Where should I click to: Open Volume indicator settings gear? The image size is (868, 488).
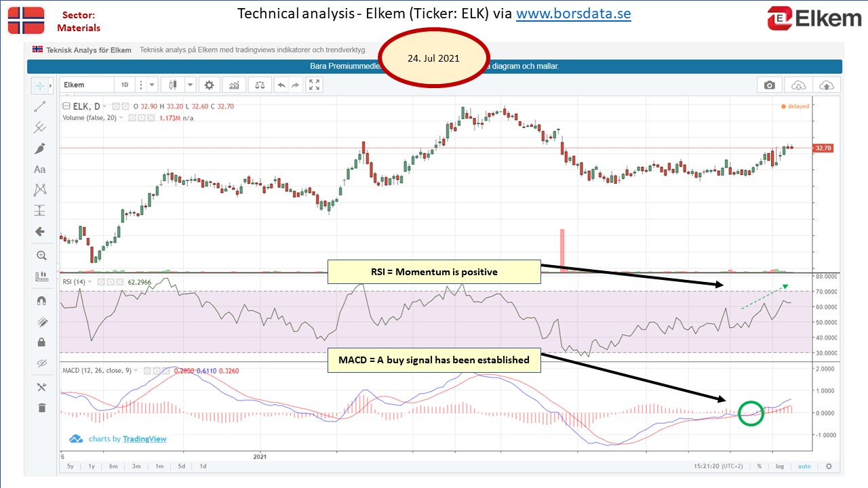tap(140, 118)
